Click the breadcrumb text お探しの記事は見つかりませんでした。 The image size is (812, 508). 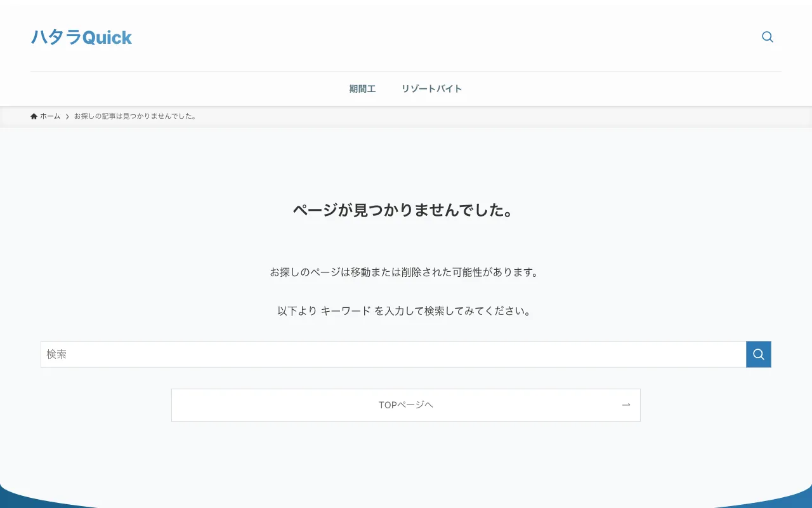[134, 116]
